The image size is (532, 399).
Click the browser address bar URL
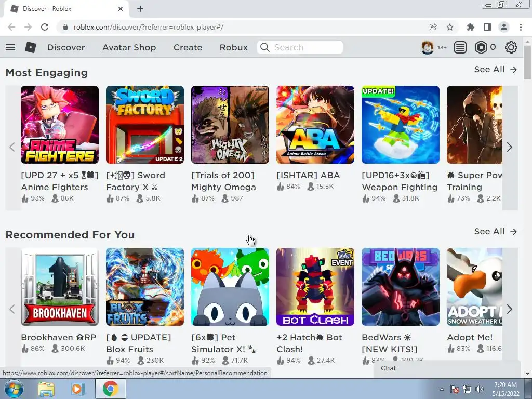coord(148,27)
